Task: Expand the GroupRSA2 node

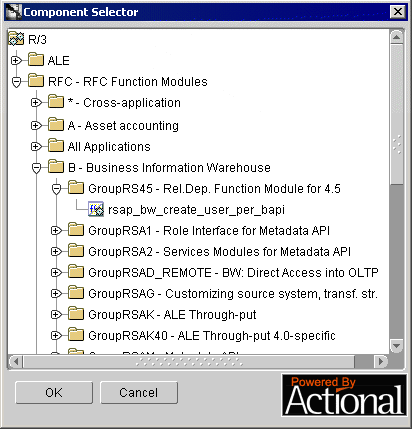Action: tap(56, 251)
